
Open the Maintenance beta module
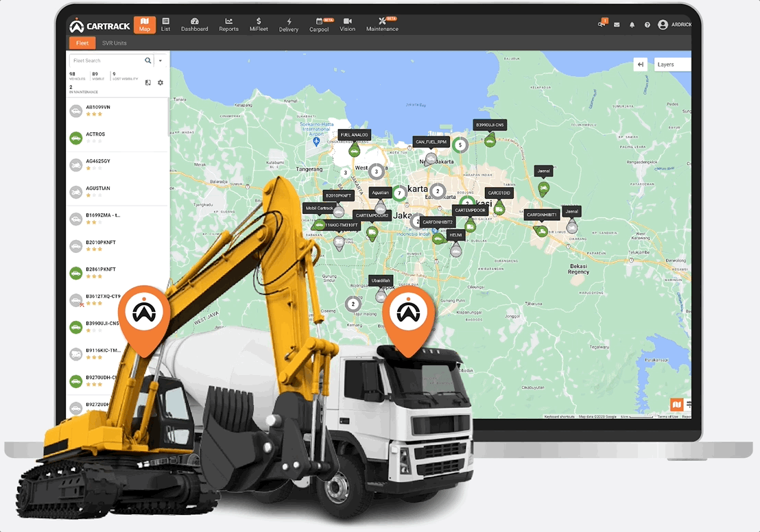click(x=383, y=24)
